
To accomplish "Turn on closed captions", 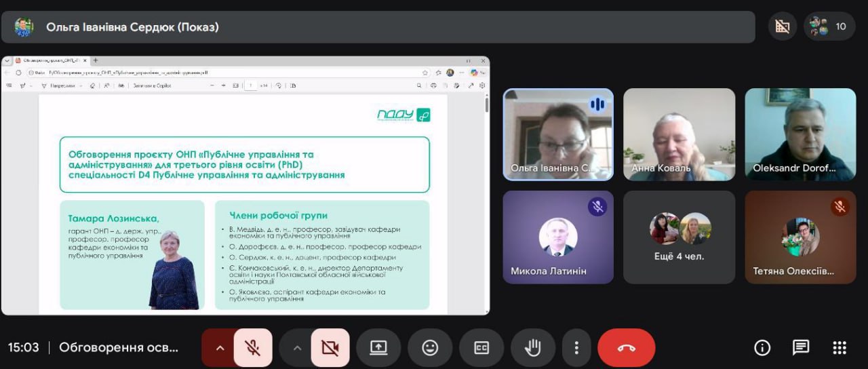I will coord(481,348).
